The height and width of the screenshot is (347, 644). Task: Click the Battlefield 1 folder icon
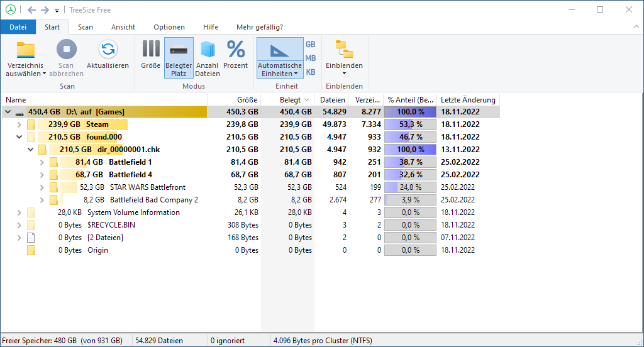(x=54, y=162)
